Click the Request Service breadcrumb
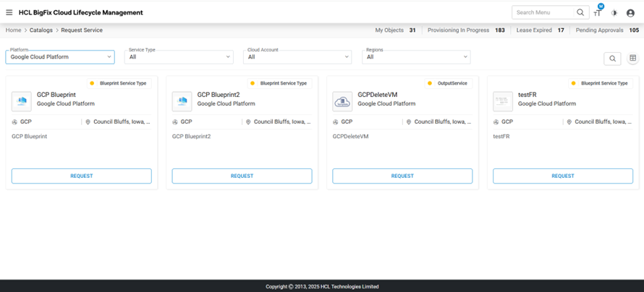Screen dimensions: 644x292 click(x=82, y=30)
